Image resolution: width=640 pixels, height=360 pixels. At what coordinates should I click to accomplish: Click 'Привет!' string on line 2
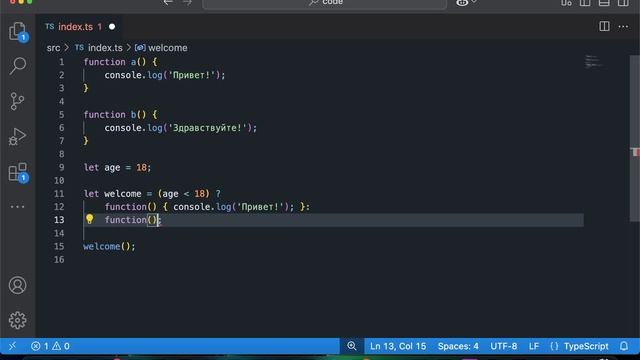[x=192, y=75]
